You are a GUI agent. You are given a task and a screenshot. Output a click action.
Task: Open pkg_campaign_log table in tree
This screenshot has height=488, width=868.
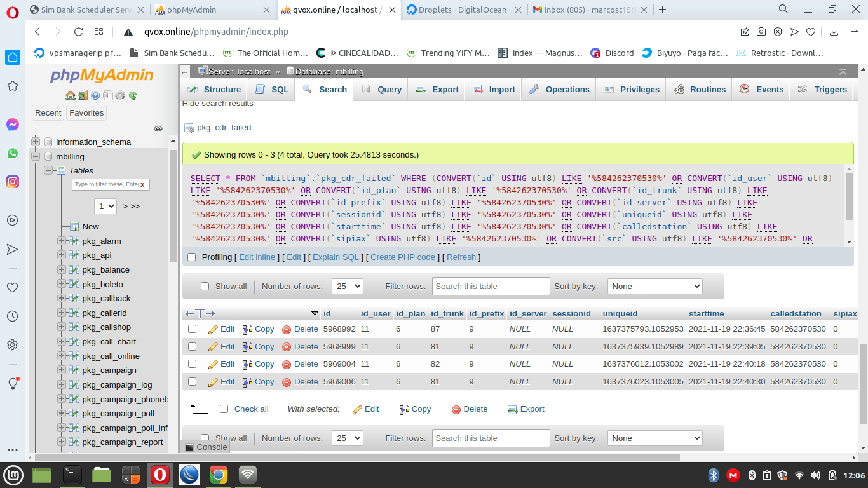pos(117,385)
